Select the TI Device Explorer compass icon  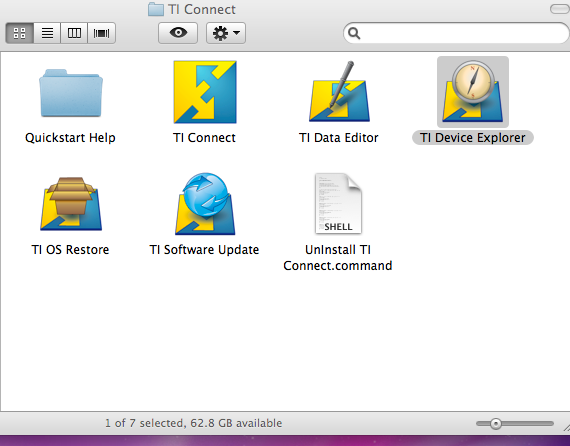click(x=473, y=92)
